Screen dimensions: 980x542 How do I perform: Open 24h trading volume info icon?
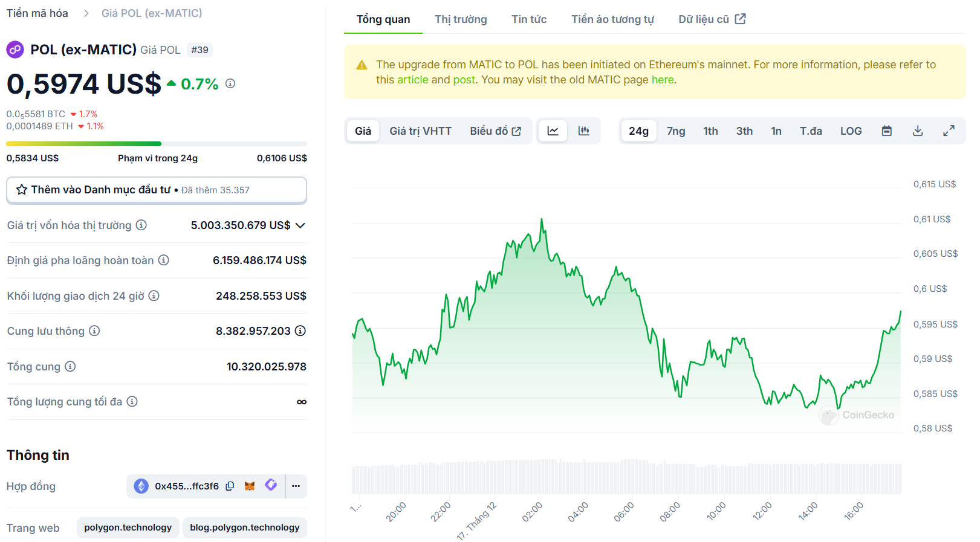pos(154,295)
